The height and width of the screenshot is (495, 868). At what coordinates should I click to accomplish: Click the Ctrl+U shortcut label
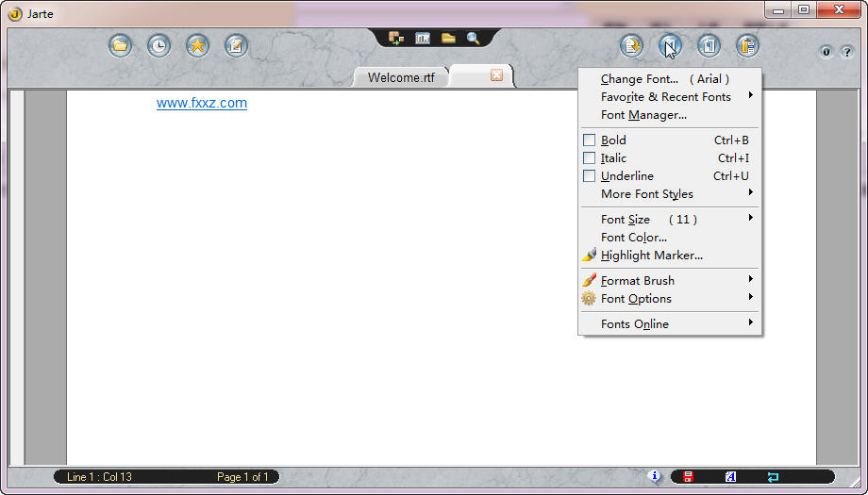(730, 176)
